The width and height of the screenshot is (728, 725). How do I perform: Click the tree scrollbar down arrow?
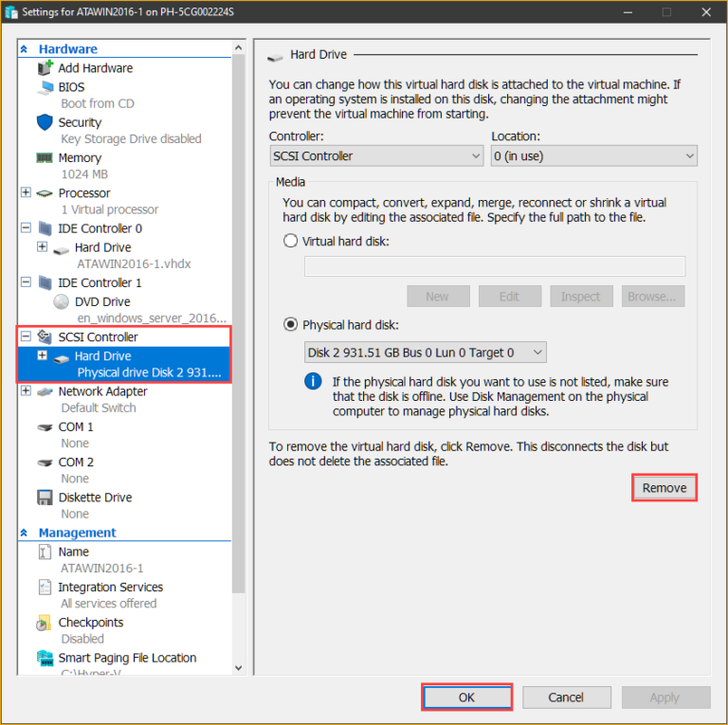238,668
